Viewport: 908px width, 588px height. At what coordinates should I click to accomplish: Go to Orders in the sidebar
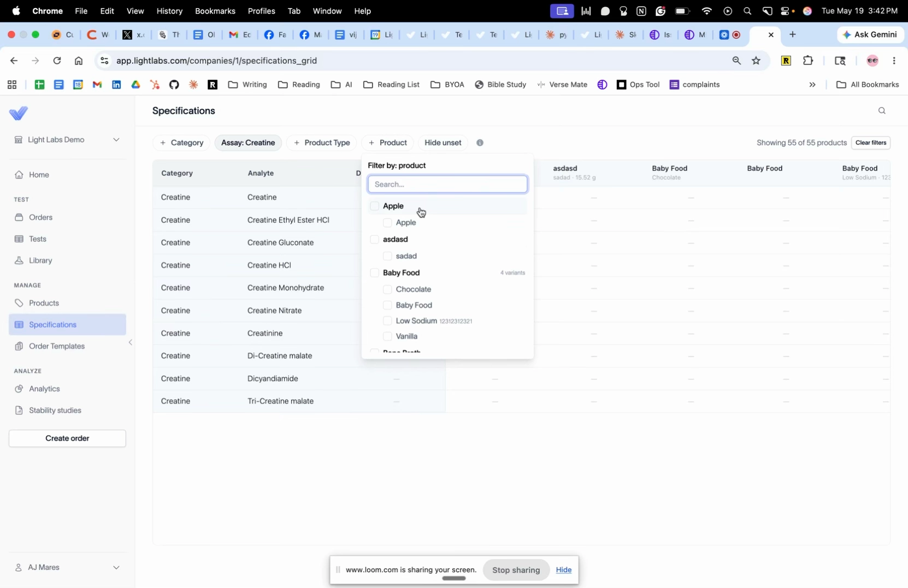click(x=41, y=218)
